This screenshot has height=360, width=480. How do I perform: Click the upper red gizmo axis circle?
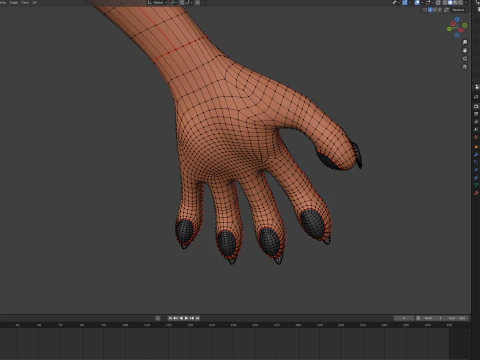[x=453, y=24]
